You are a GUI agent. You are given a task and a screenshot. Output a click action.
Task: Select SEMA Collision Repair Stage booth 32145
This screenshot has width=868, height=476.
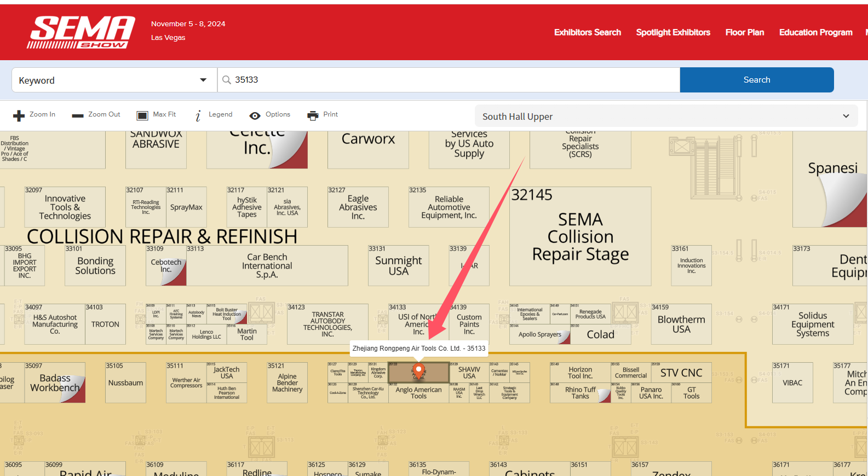click(580, 236)
